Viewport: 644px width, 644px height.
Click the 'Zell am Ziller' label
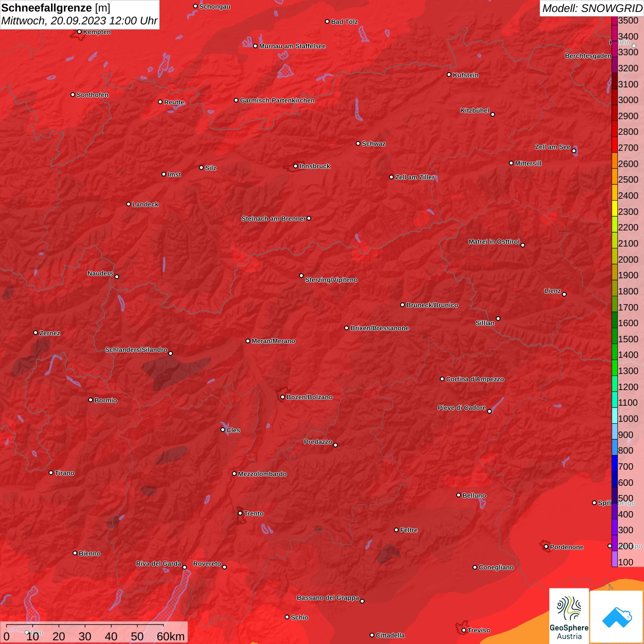point(414,177)
